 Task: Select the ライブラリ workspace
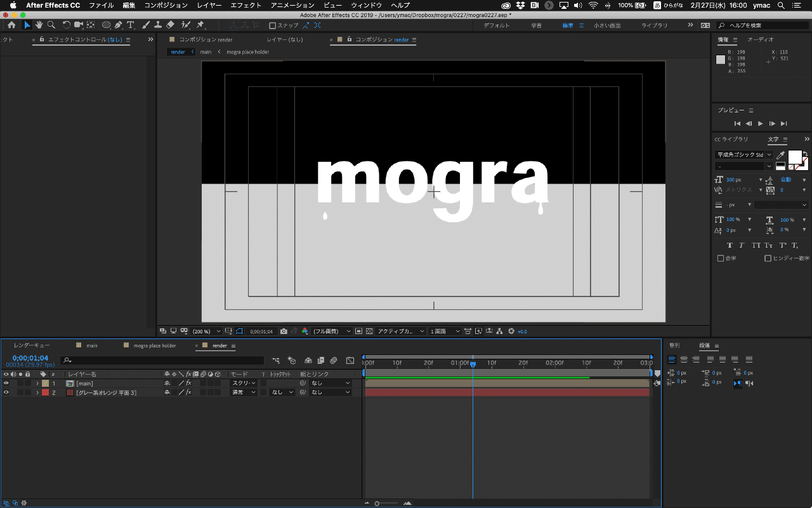tap(655, 25)
